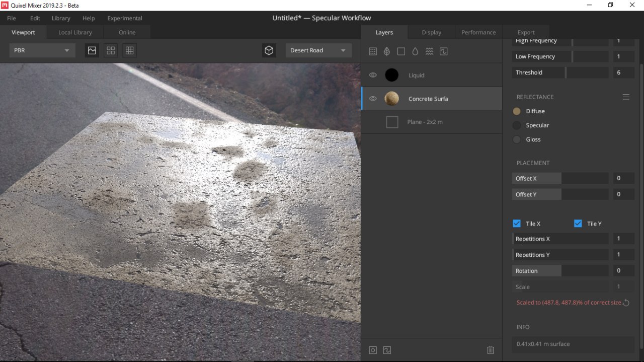
Task: Click the Quixel Mixer logo in the title bar
Action: coord(5,5)
